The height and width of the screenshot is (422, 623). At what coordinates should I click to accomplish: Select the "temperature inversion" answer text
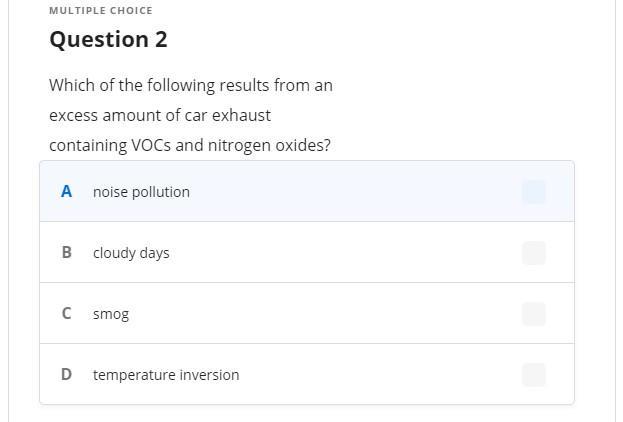tap(166, 375)
